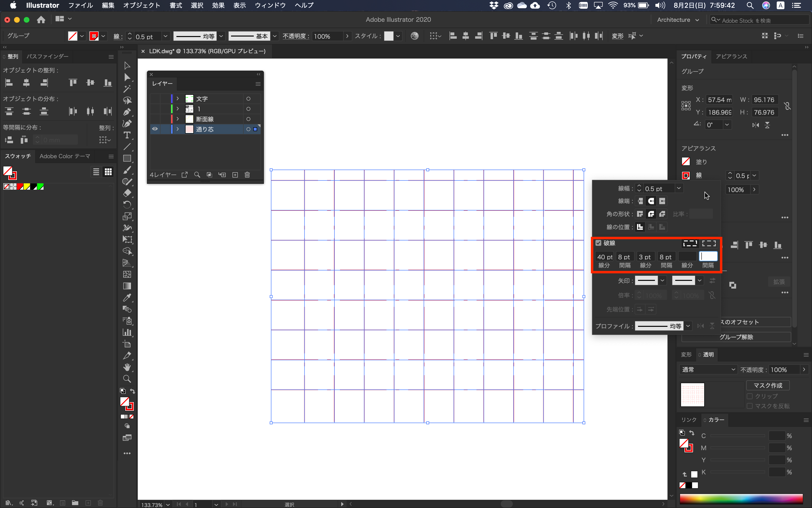This screenshot has width=812, height=508.
Task: Swap fill and stroke in toolbar
Action: pos(132,391)
